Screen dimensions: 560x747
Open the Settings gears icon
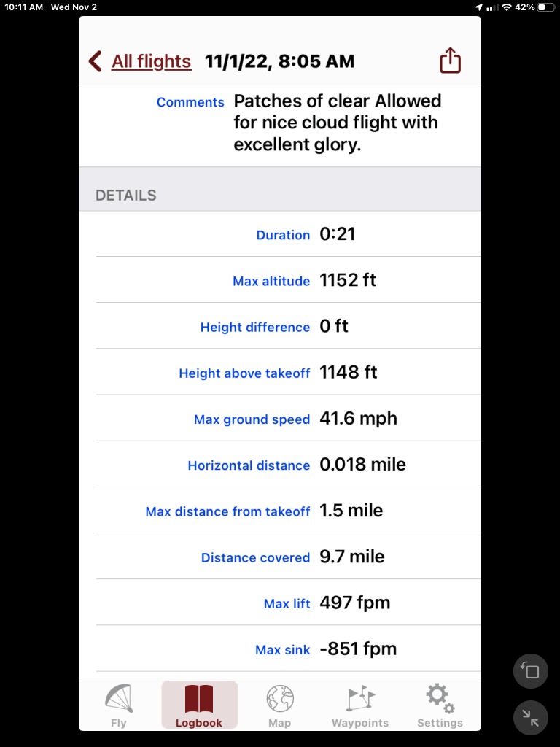tap(440, 699)
